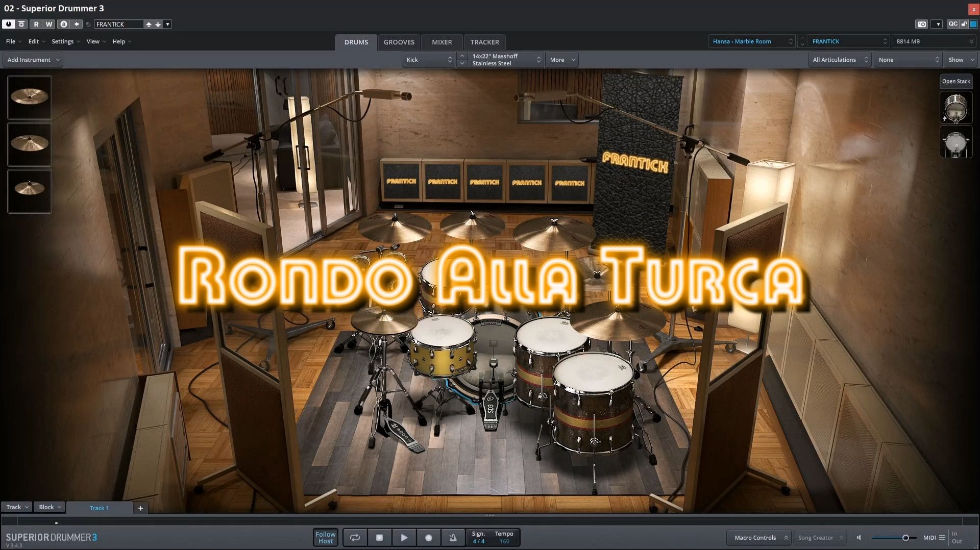
Task: Stop the transport playback
Action: pyautogui.click(x=379, y=537)
